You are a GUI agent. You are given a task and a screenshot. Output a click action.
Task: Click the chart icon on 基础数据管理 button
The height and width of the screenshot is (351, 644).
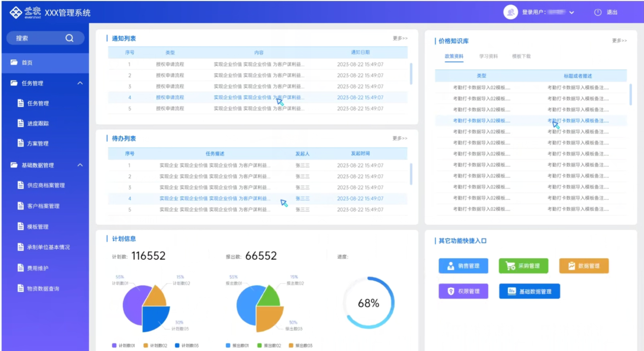pyautogui.click(x=512, y=291)
